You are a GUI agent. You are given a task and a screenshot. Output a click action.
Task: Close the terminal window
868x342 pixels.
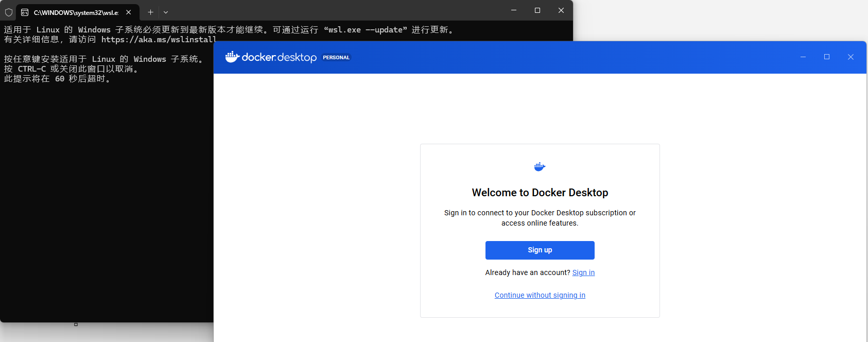pos(561,10)
